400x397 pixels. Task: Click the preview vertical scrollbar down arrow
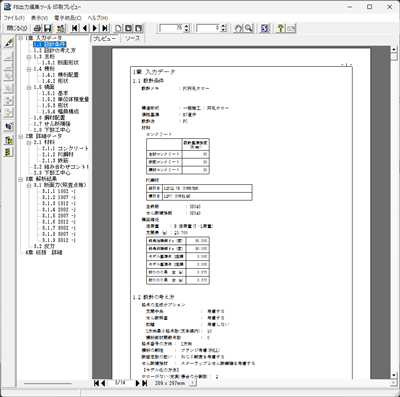[x=394, y=375]
